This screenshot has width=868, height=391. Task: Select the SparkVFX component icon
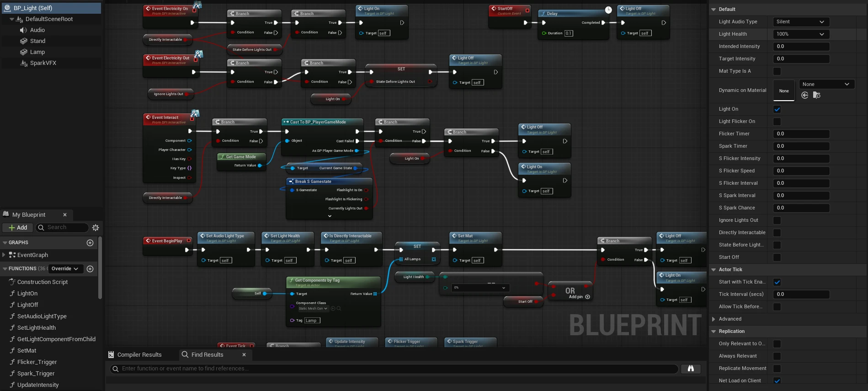pyautogui.click(x=24, y=63)
